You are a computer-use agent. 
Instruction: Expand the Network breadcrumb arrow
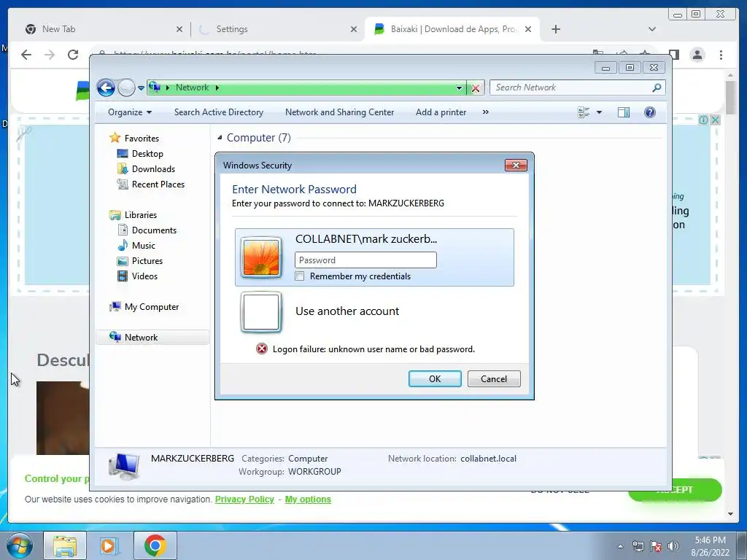(x=217, y=87)
